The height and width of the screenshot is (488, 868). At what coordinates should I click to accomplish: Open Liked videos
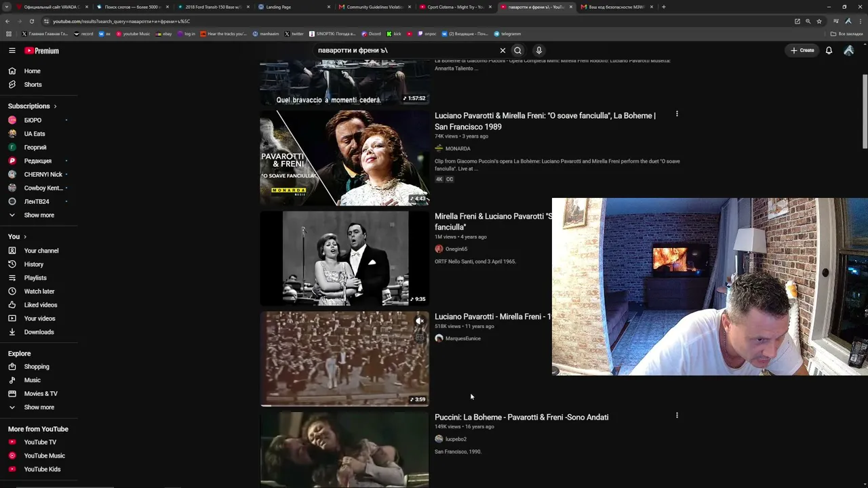[39, 305]
